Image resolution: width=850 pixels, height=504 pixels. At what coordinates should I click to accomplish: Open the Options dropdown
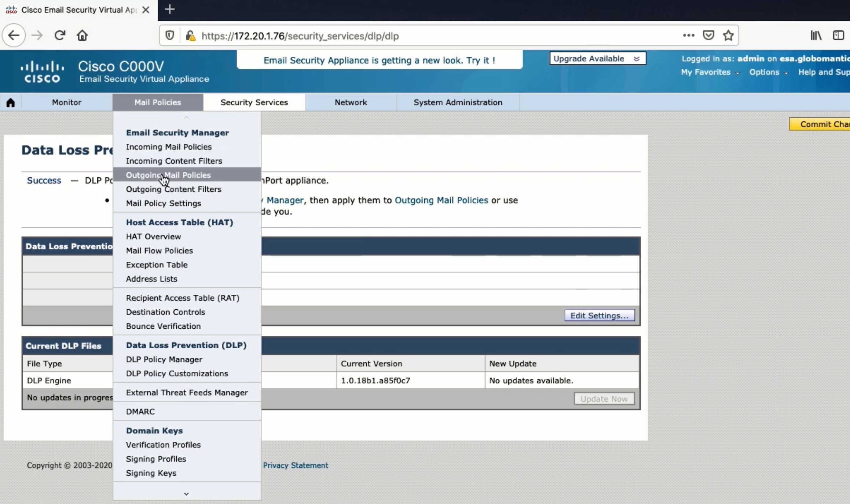coord(768,72)
